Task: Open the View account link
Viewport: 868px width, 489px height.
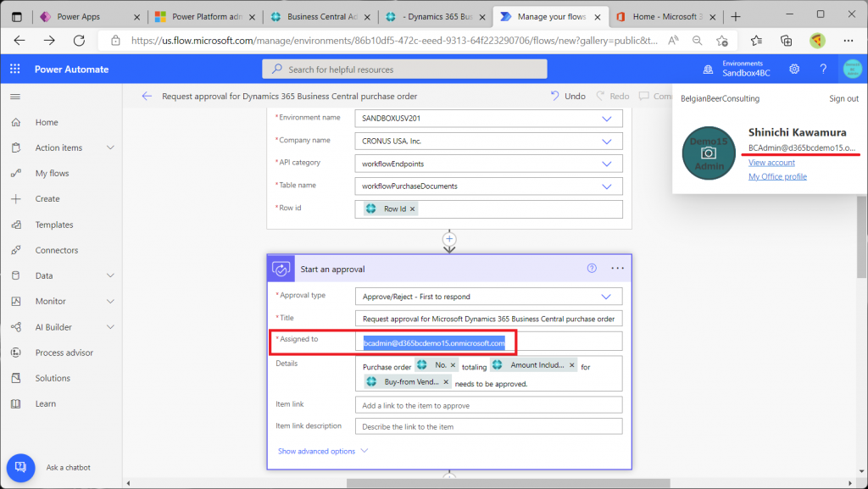Action: [x=771, y=163]
